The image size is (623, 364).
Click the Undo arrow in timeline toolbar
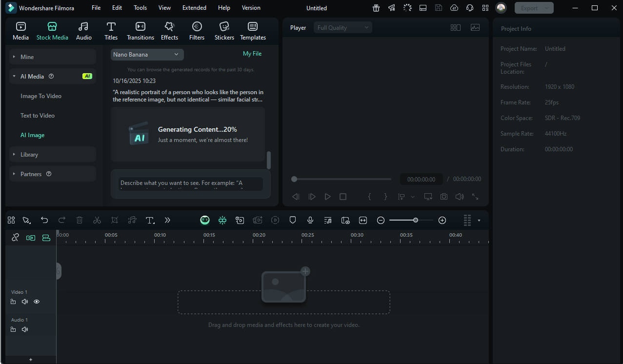point(44,220)
